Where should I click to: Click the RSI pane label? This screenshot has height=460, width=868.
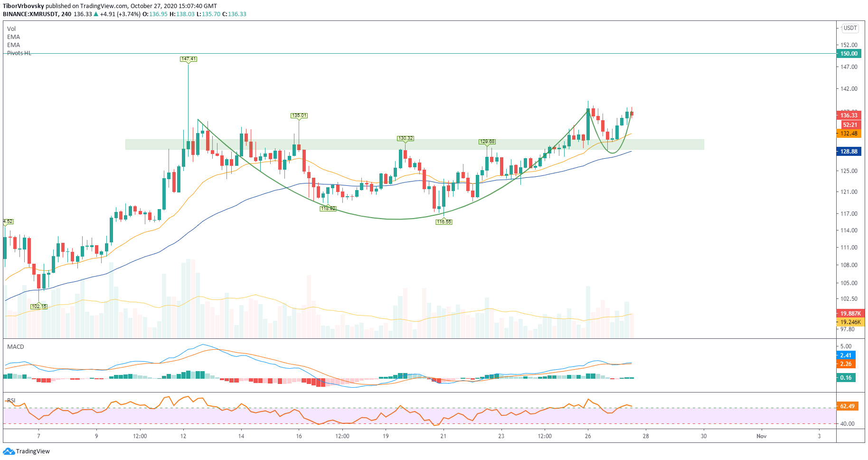coord(11,401)
